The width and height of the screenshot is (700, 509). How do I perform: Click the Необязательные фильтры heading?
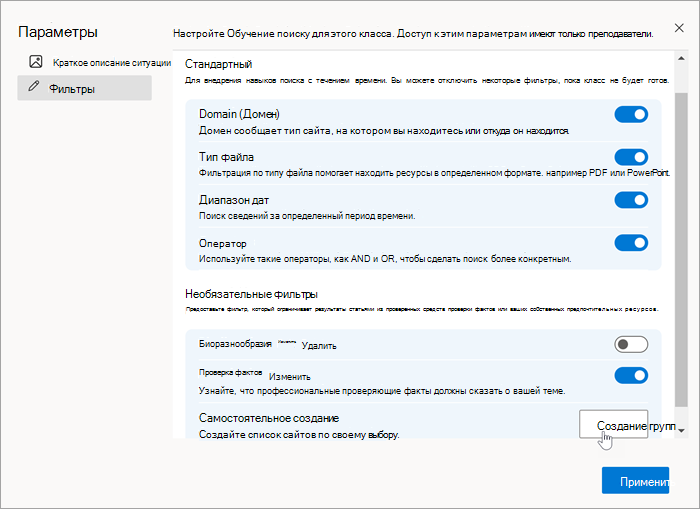pyautogui.click(x=251, y=294)
